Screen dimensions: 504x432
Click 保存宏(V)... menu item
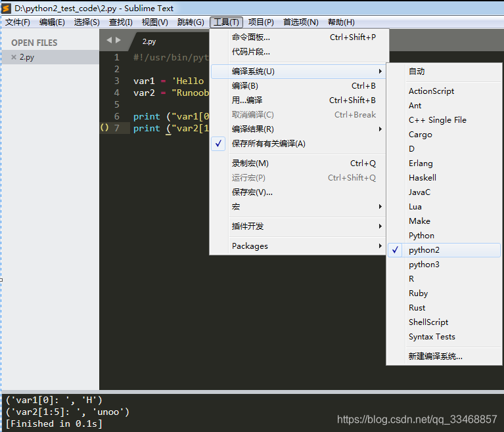[298, 192]
